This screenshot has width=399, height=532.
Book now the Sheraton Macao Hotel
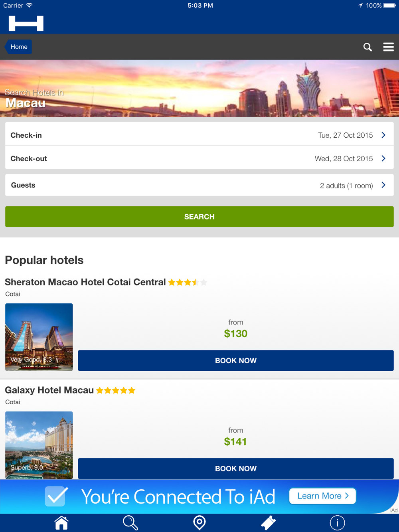tap(236, 360)
